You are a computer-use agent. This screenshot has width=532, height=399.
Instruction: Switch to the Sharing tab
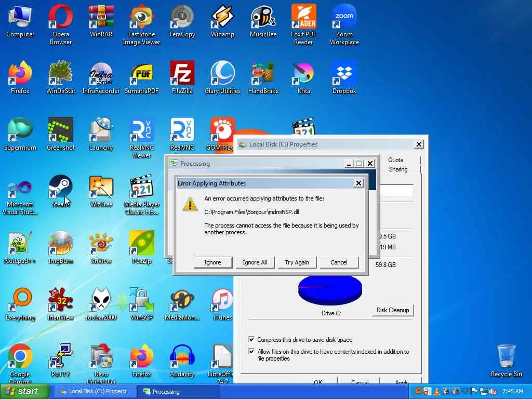click(x=398, y=169)
